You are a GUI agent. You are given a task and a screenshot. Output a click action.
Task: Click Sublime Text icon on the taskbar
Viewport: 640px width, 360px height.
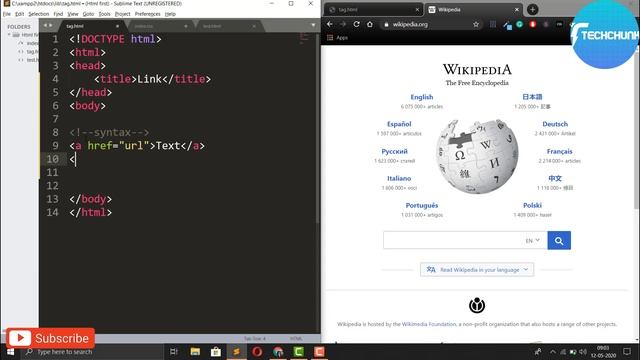(236, 352)
